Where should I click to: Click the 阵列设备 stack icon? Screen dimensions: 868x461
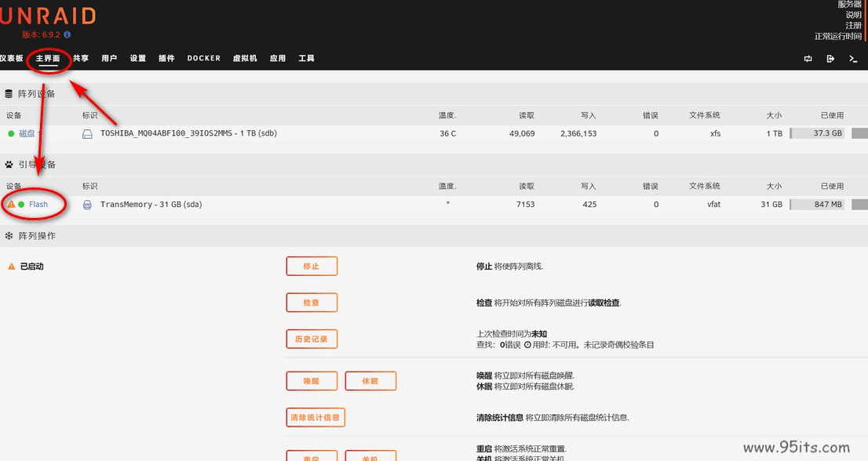[x=9, y=94]
